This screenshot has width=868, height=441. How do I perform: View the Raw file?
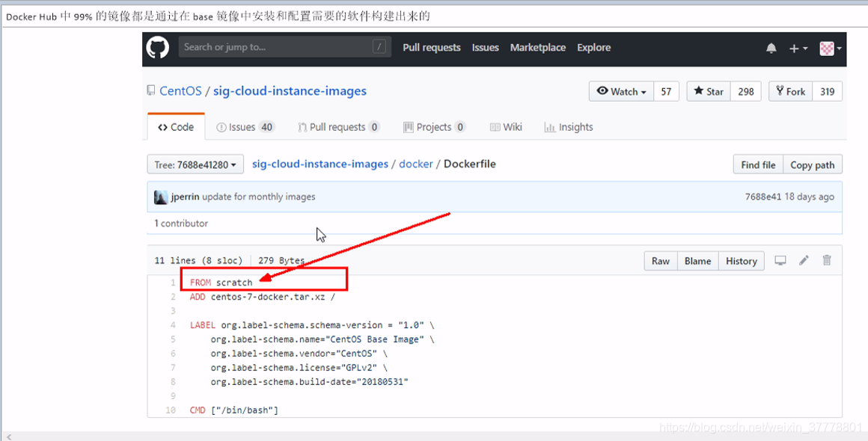point(661,261)
